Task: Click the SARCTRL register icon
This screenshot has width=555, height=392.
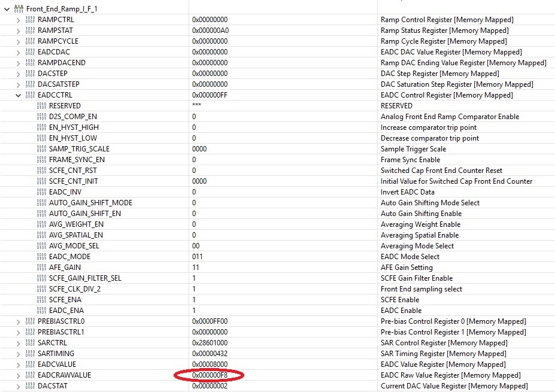Action: [30, 343]
